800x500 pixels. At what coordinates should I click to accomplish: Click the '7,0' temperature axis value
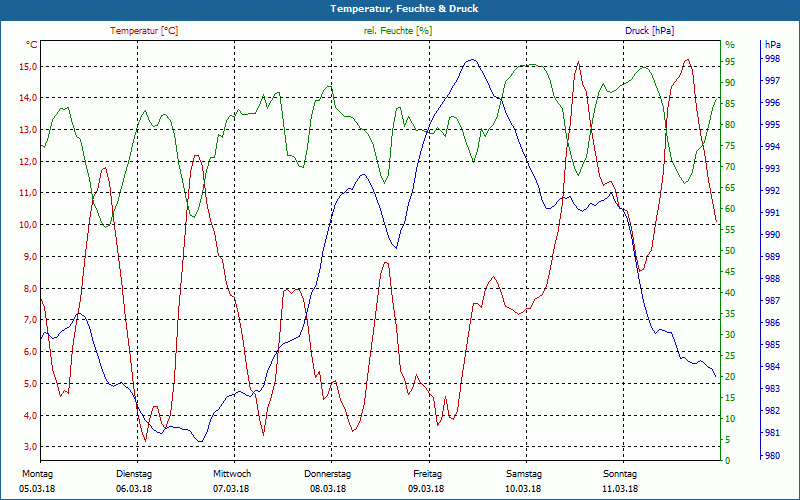[x=31, y=320]
